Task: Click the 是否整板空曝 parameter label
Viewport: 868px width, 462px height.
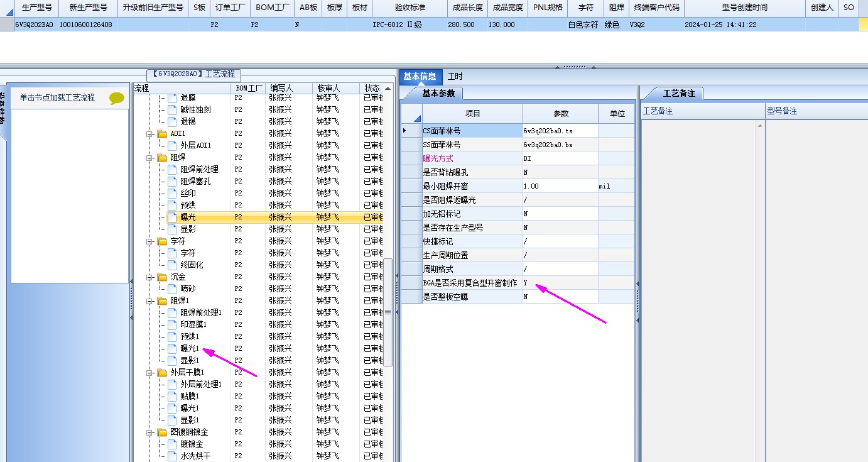Action: (x=472, y=297)
